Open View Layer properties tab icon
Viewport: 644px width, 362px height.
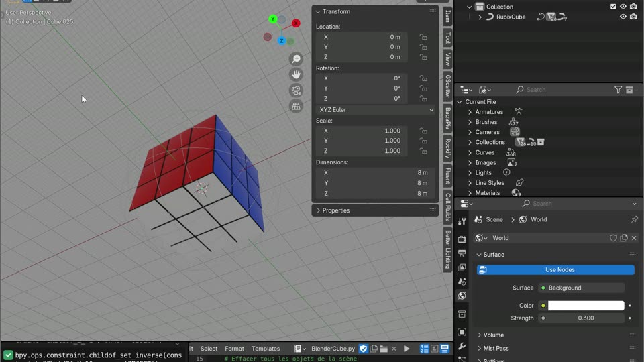coord(462,267)
